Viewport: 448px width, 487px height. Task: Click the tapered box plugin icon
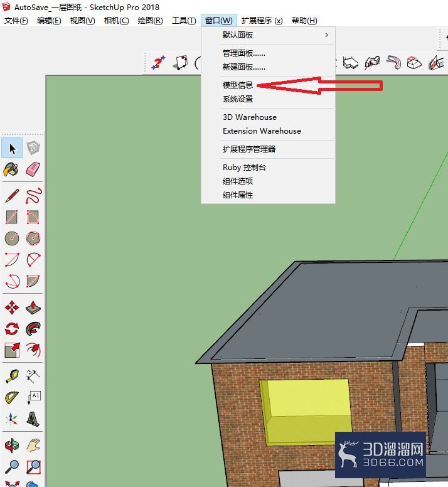click(x=415, y=63)
